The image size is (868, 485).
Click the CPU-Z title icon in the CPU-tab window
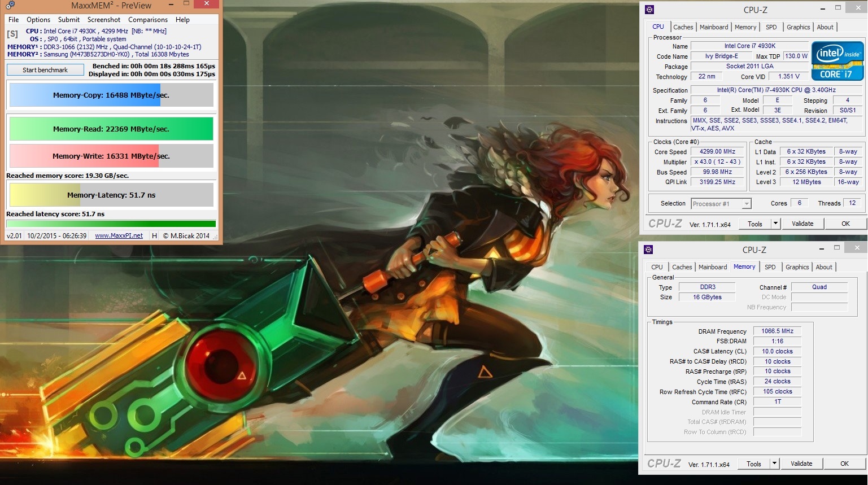649,10
